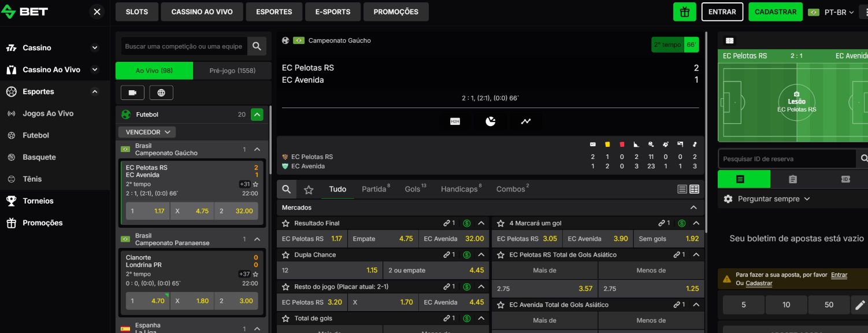Click the market search magnifier beside Tudo
The width and height of the screenshot is (868, 333).
click(x=287, y=189)
